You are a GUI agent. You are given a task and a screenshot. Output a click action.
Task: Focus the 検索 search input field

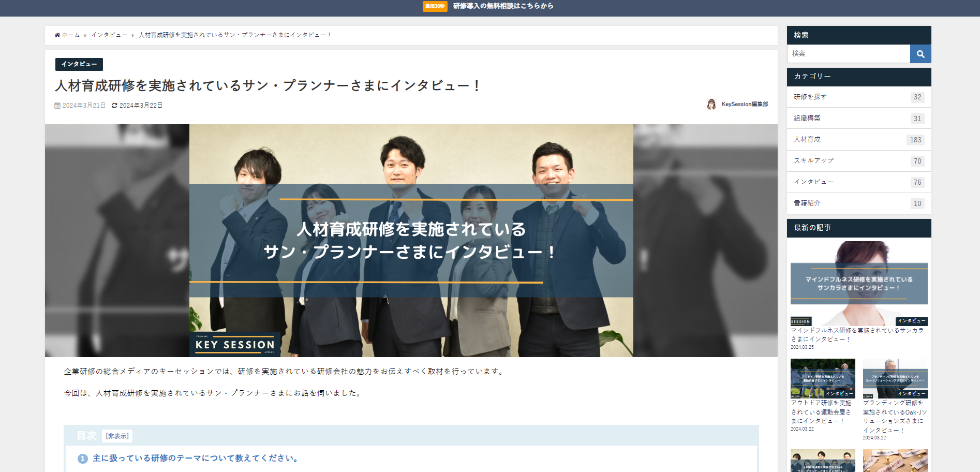pyautogui.click(x=849, y=54)
